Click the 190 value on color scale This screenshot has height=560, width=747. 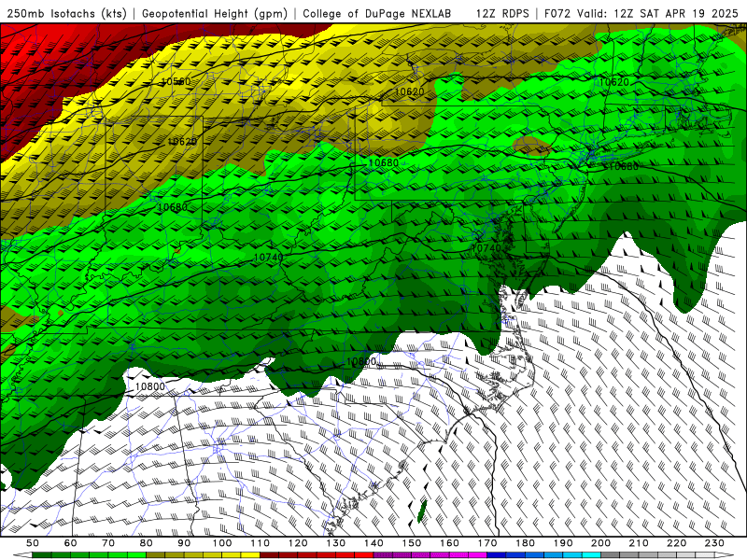tap(563, 543)
